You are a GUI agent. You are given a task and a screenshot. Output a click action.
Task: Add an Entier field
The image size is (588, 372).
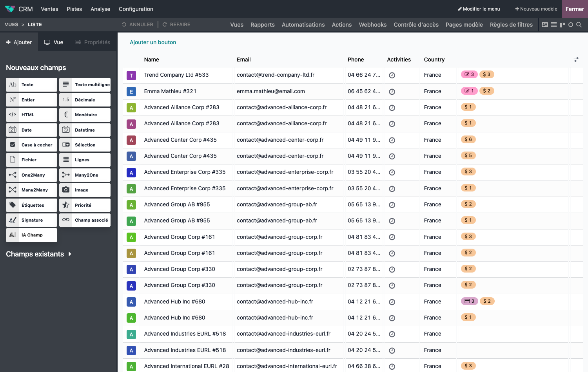coord(31,100)
